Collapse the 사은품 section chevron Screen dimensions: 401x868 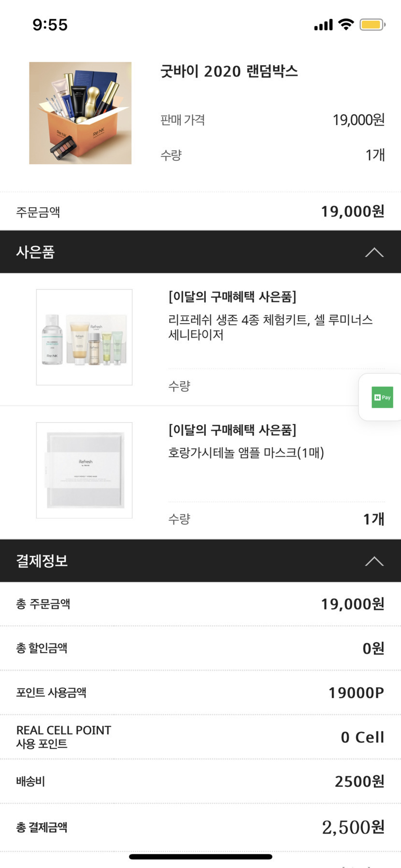374,252
